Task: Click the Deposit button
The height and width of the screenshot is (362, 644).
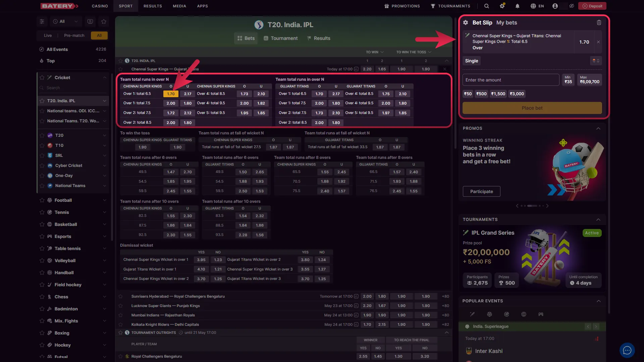Action: [x=592, y=6]
